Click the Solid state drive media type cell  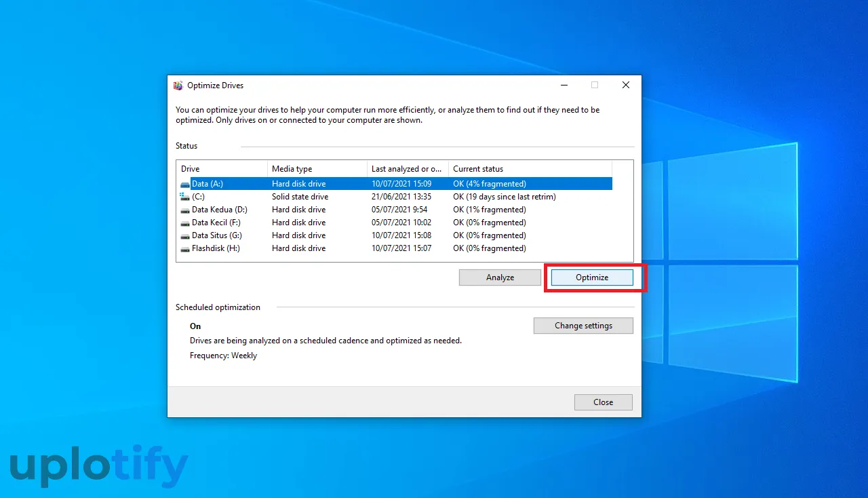tap(300, 197)
